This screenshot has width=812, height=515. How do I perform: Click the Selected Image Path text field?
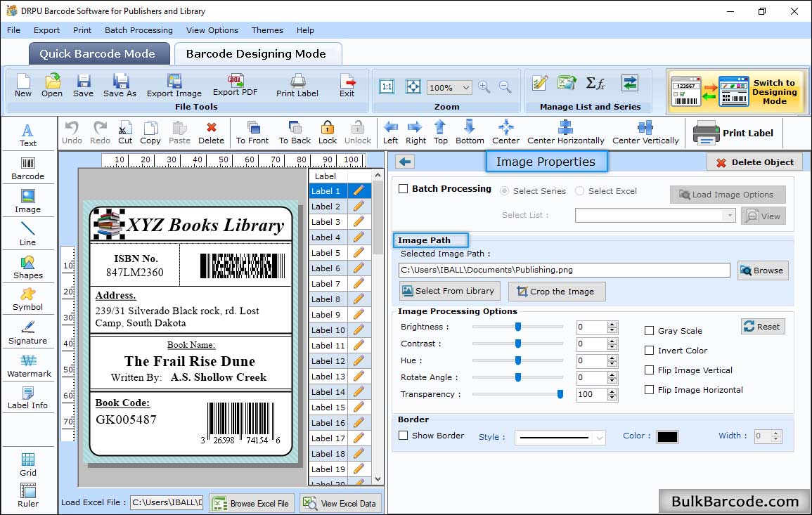[x=564, y=270]
